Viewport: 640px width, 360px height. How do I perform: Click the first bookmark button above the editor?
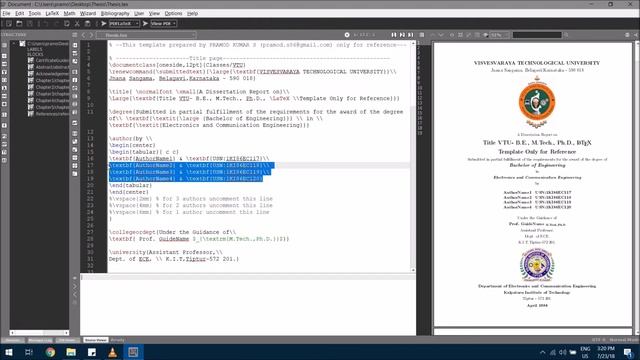pyautogui.click(x=394, y=35)
